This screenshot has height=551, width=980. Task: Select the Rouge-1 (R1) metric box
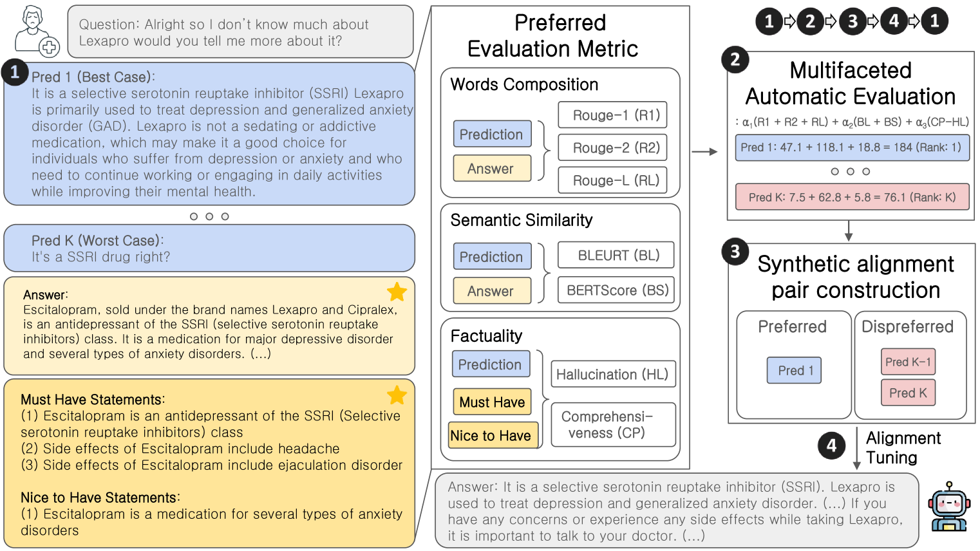[612, 115]
